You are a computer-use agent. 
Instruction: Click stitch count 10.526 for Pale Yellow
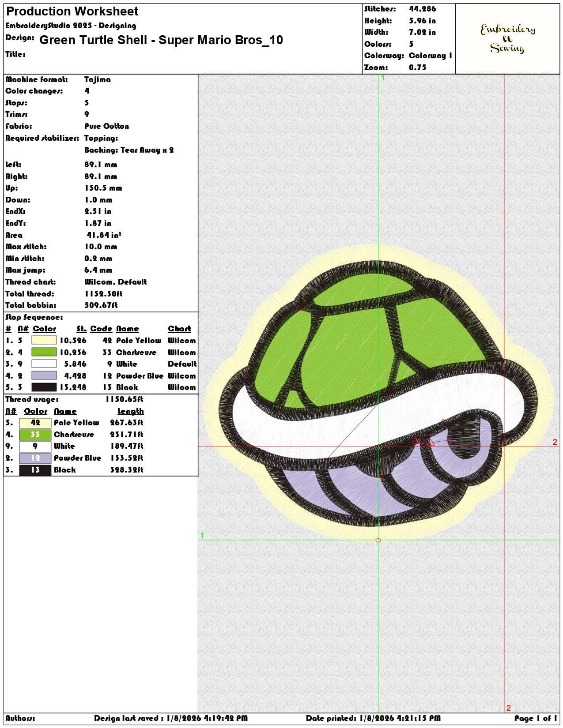[x=73, y=341]
